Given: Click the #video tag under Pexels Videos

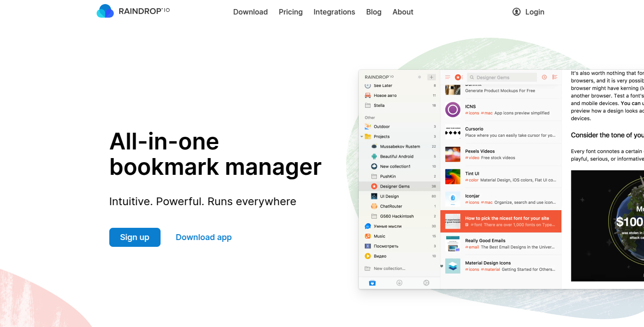Looking at the screenshot, I should coord(472,158).
